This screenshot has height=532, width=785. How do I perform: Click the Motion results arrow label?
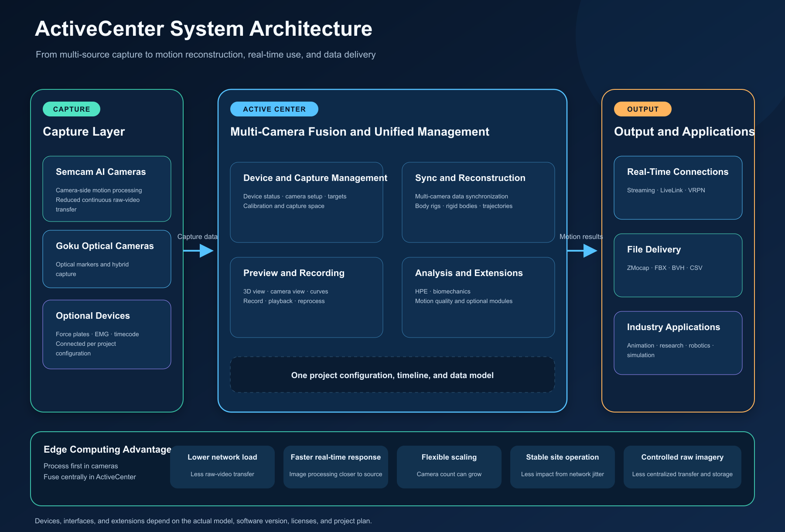click(581, 237)
